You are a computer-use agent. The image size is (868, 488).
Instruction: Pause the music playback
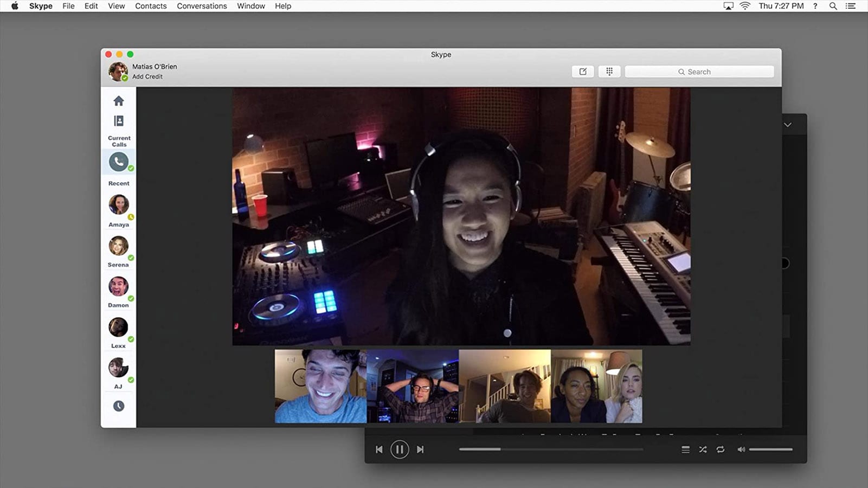point(400,450)
